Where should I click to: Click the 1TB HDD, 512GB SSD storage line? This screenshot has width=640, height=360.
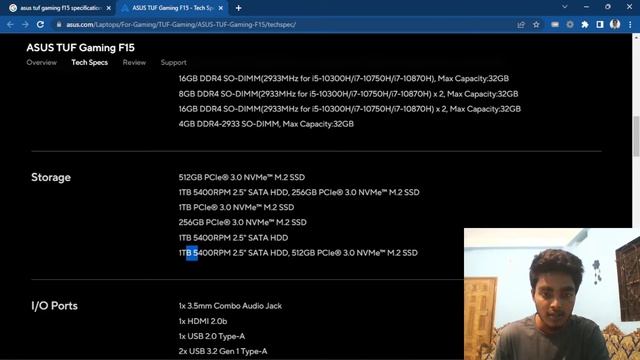pos(298,253)
